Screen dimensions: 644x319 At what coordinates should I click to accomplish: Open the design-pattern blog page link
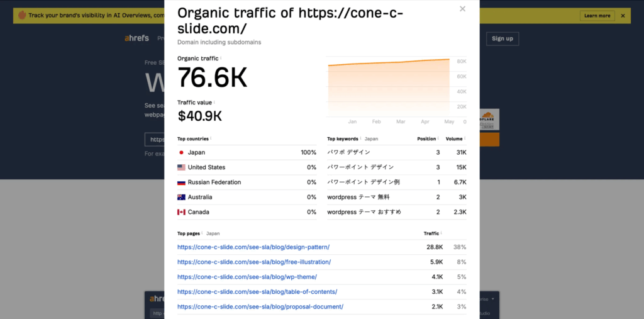(253, 247)
